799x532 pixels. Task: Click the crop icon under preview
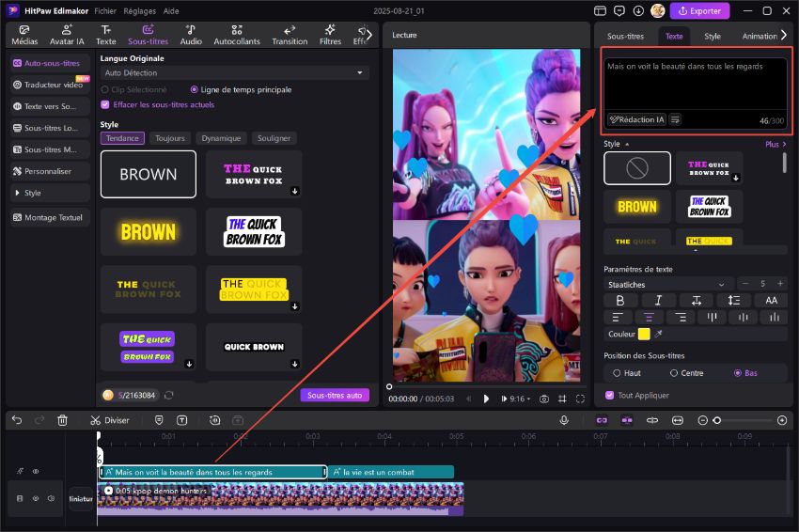click(562, 399)
